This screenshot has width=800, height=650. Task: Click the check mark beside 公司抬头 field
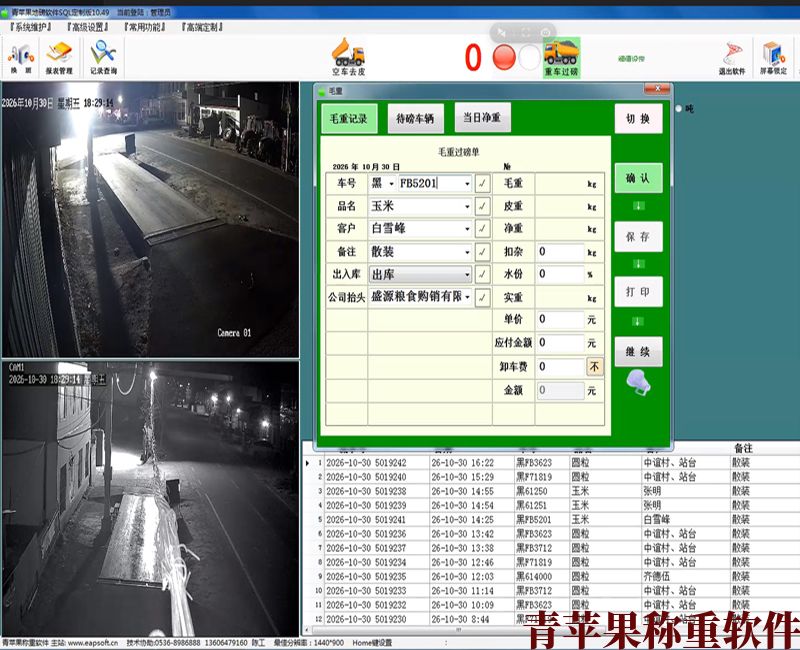pyautogui.click(x=482, y=297)
